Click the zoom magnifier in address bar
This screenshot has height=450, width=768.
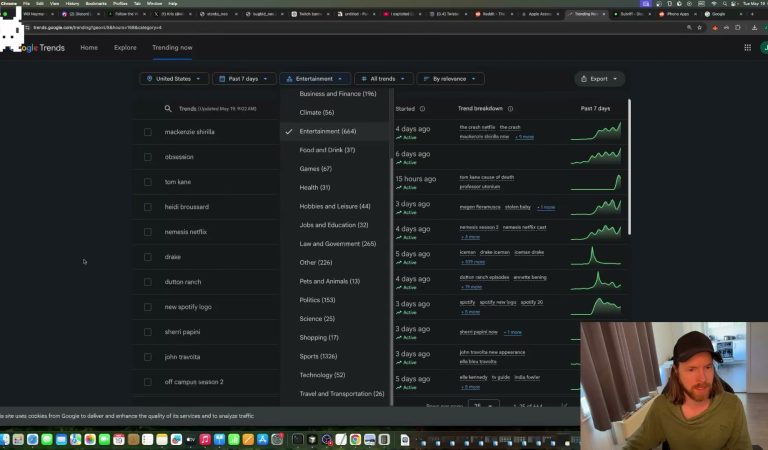(689, 27)
